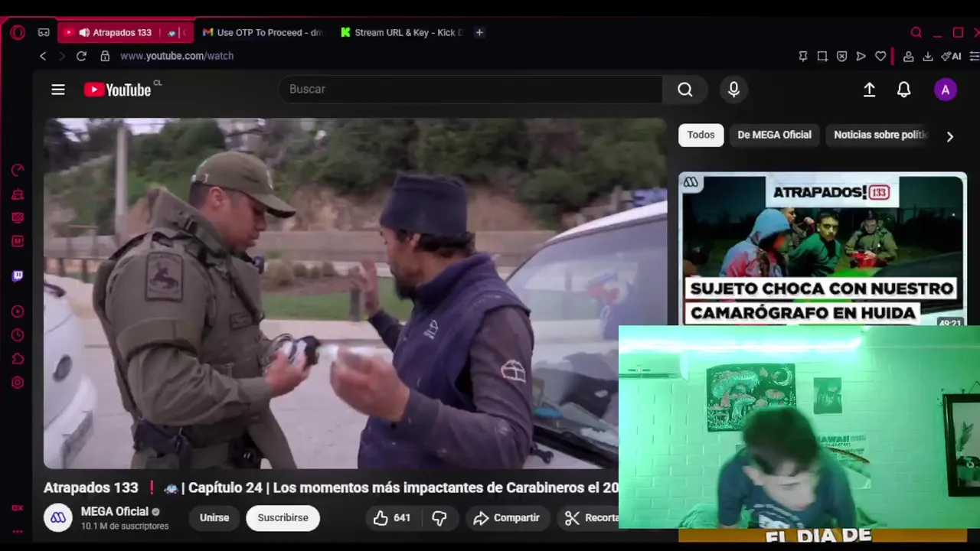Viewport: 980px width, 551px height.
Task: Select the De MEGA Oficial filter chip
Action: 774,135
